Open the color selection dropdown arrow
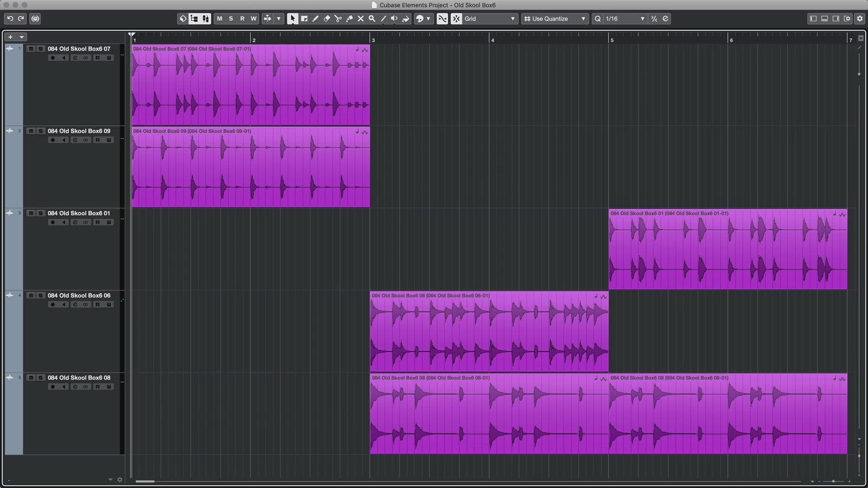This screenshot has height=488, width=868. tap(429, 19)
